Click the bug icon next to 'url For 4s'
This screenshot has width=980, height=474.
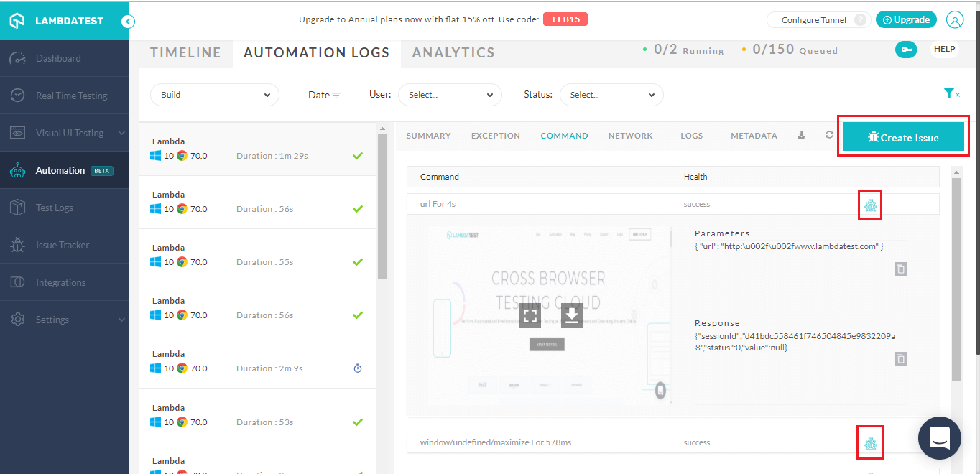point(870,205)
